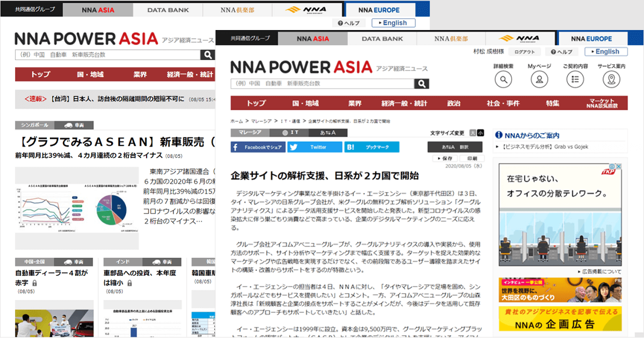Screen dimensions: 644x338
Task: Add article with B! ブックマーク button
Action: click(x=372, y=147)
